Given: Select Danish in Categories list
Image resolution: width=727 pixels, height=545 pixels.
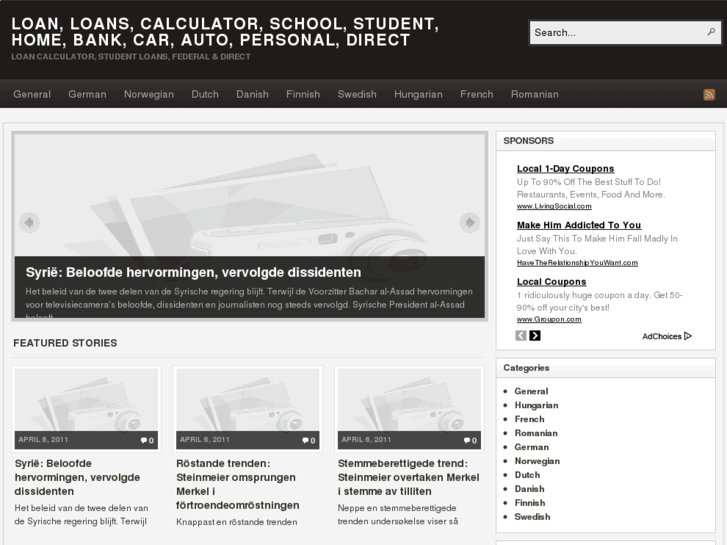Looking at the screenshot, I should 529,489.
